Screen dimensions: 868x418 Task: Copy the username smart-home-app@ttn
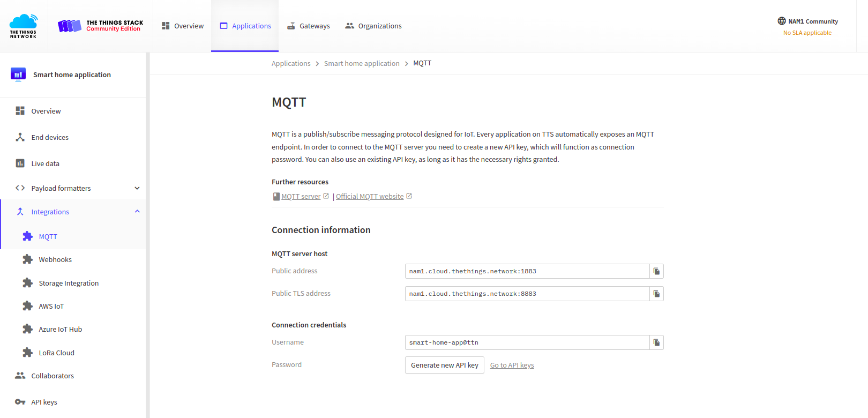point(656,342)
